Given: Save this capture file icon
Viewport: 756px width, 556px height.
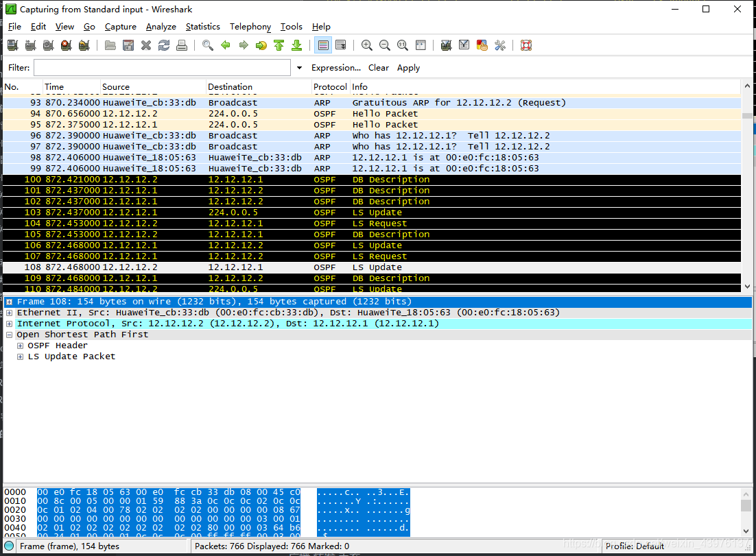Looking at the screenshot, I should pyautogui.click(x=128, y=45).
